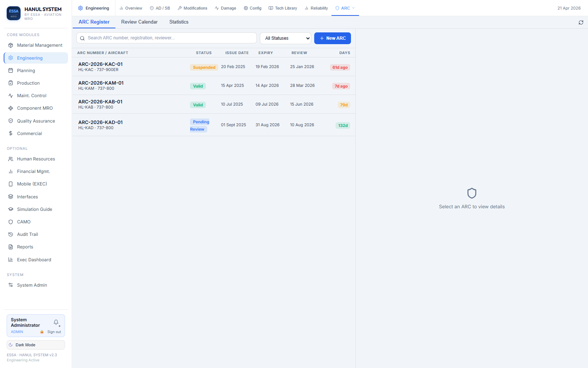Click the New ARC button
The height and width of the screenshot is (368, 588).
pos(332,38)
